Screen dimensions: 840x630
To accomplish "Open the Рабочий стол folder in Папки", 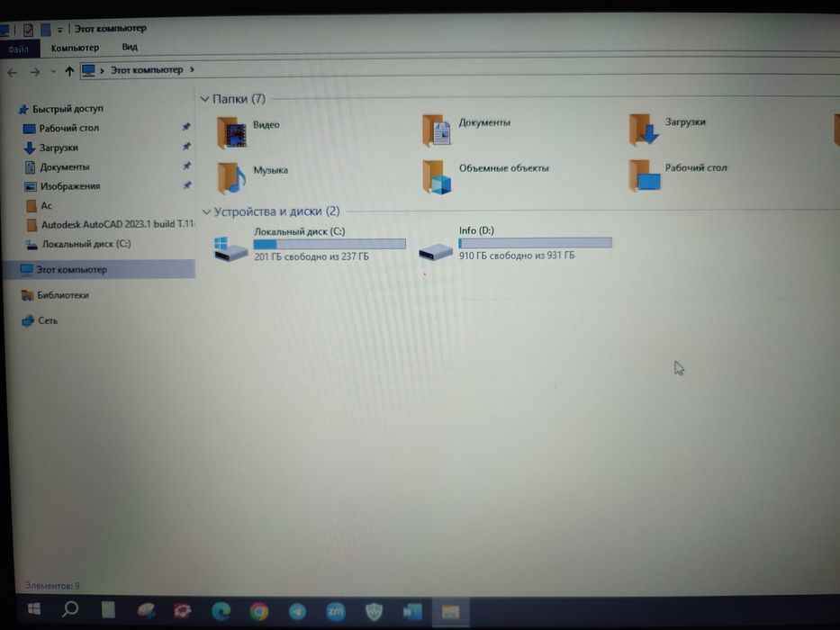I will 645,175.
